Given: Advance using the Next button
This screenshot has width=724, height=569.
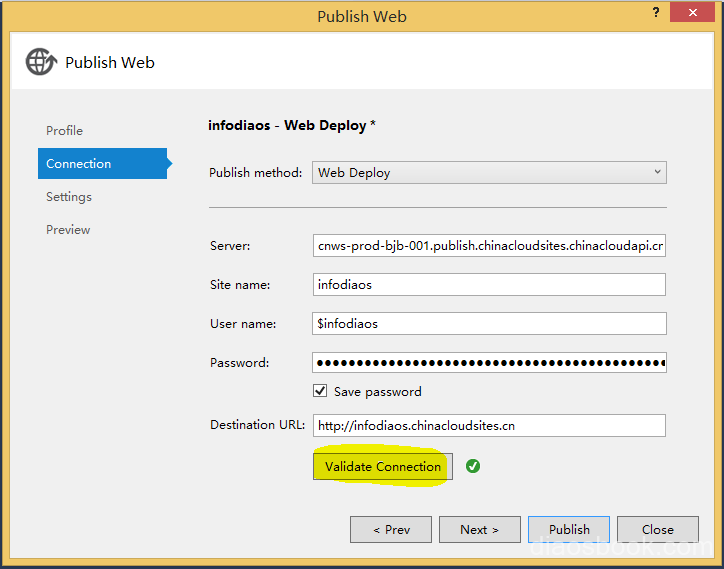Looking at the screenshot, I should [480, 529].
